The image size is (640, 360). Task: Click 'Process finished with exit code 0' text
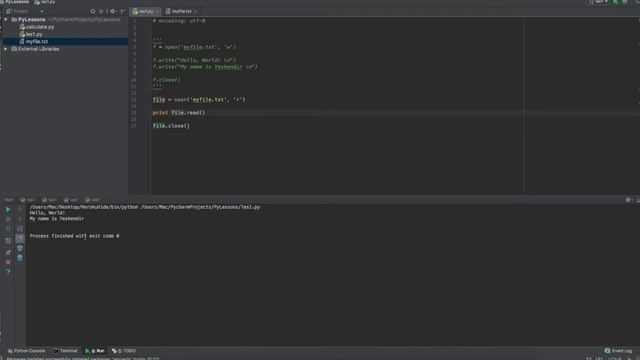pos(74,236)
